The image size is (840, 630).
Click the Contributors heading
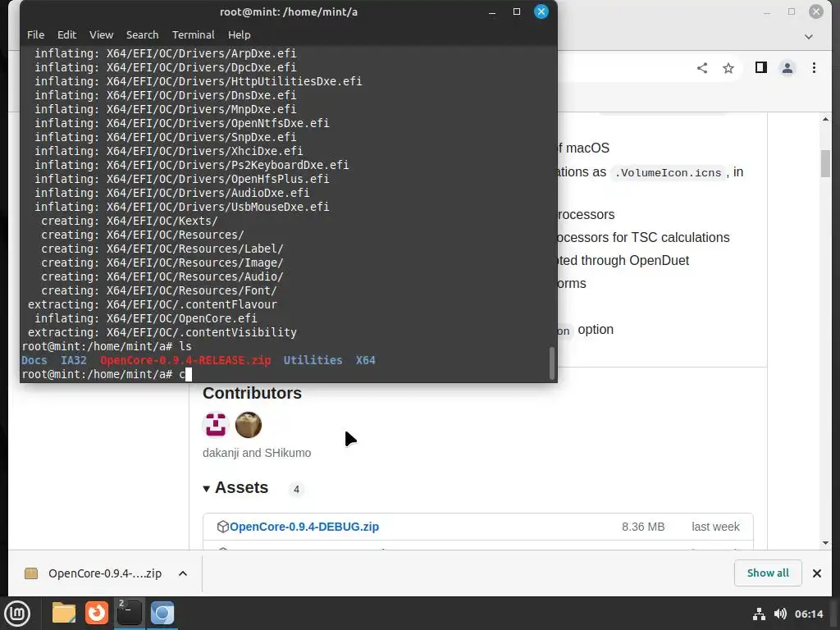pos(252,393)
